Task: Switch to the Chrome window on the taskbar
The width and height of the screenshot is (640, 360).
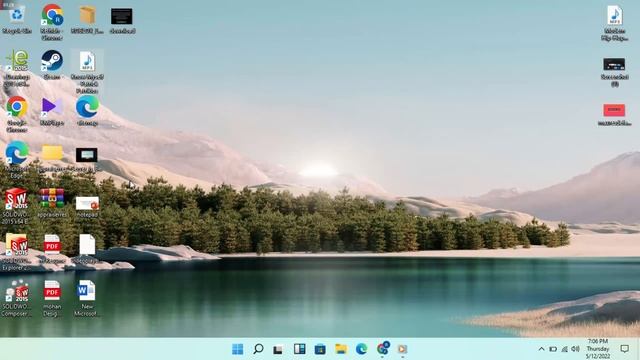Action: click(x=382, y=349)
